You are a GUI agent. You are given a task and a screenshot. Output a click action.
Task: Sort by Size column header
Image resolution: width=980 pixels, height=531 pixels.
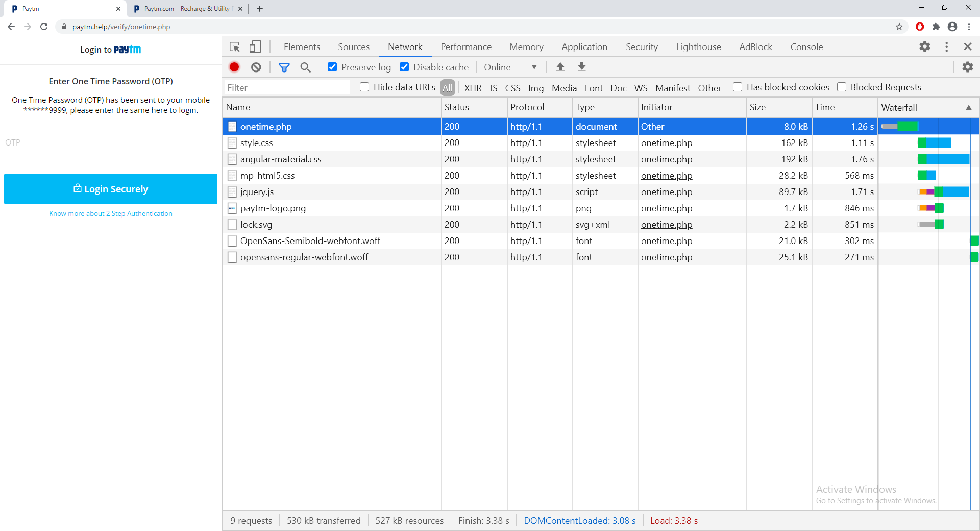[779, 107]
